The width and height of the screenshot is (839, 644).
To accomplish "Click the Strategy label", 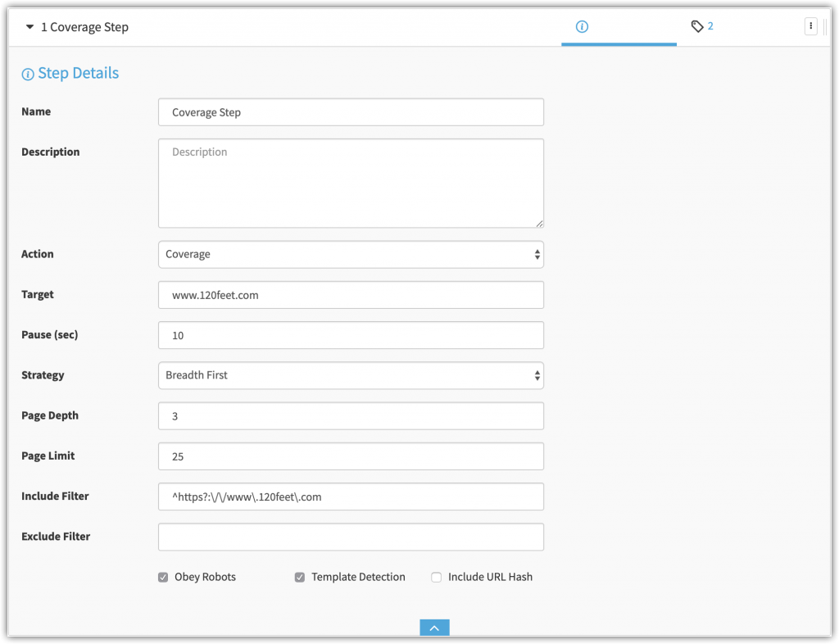I will [x=43, y=375].
